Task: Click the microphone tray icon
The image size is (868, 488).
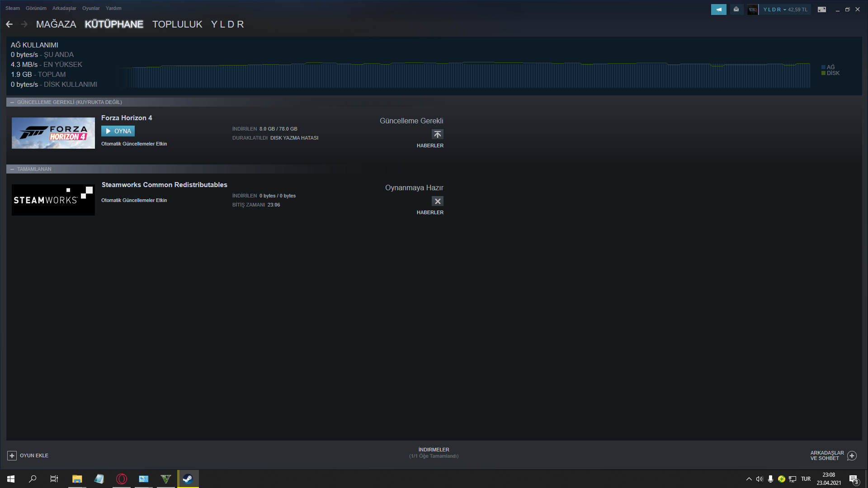Action: click(770, 479)
